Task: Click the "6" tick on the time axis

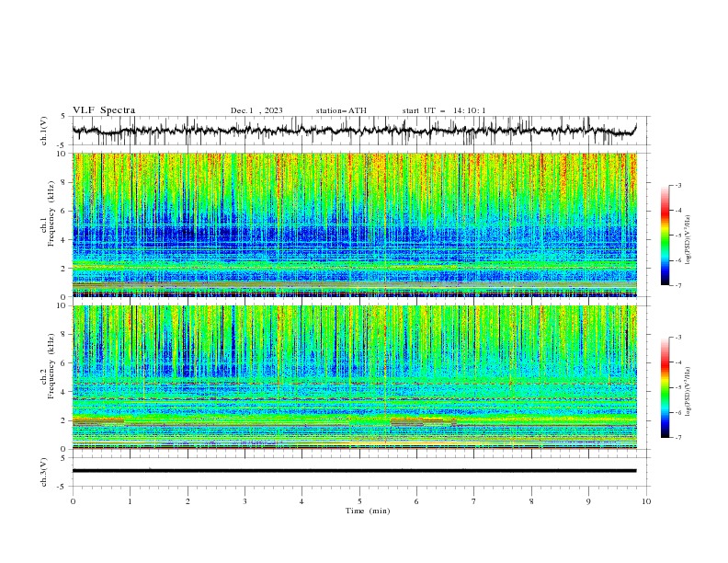Action: 417,501
